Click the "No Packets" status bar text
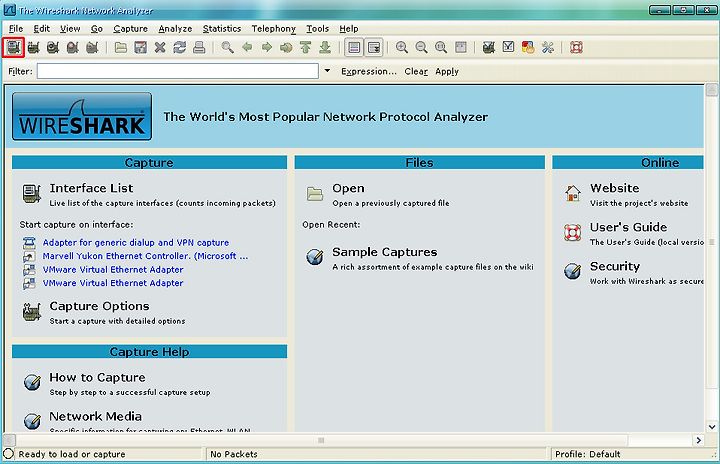720x464 pixels. click(234, 454)
